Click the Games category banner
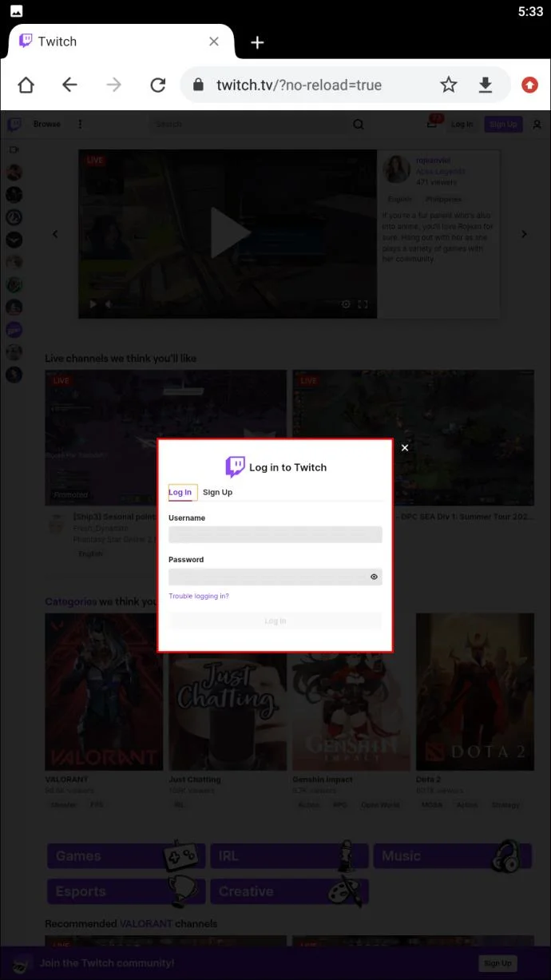 pyautogui.click(x=126, y=856)
